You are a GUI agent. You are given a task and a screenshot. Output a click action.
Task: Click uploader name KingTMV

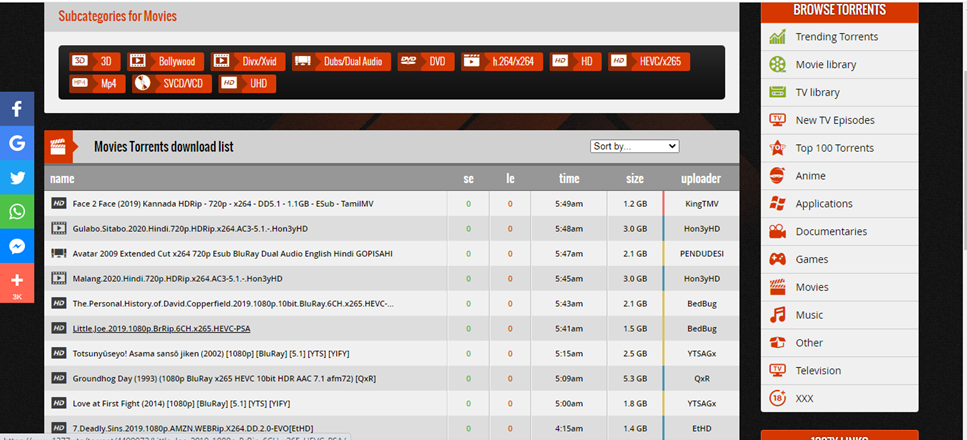pos(703,203)
